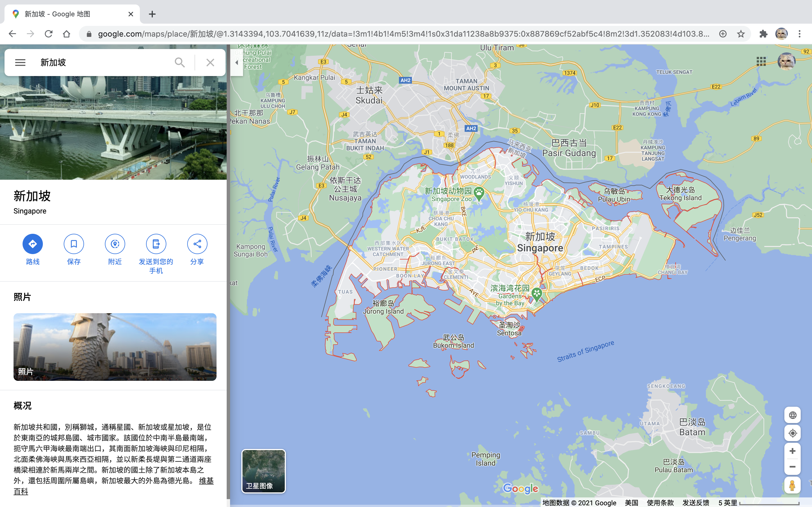Toggle the satellite imagery (卫星图像) layer
812x507 pixels.
coord(263,471)
